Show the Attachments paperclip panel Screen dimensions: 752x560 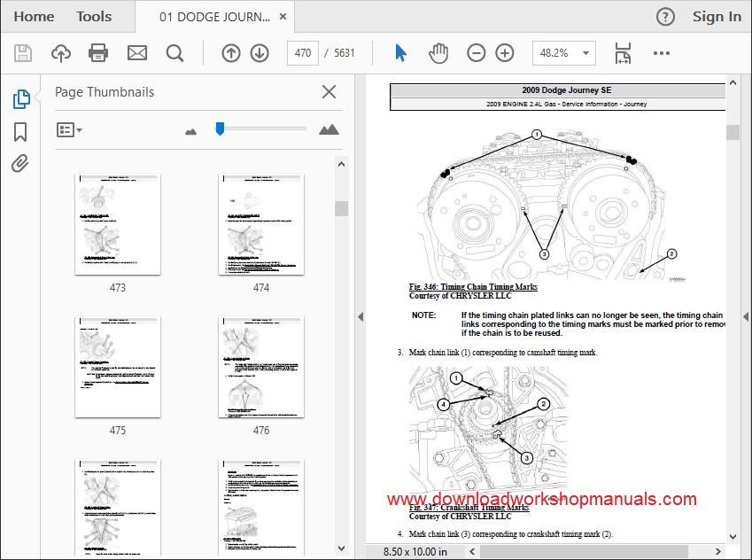(x=20, y=164)
